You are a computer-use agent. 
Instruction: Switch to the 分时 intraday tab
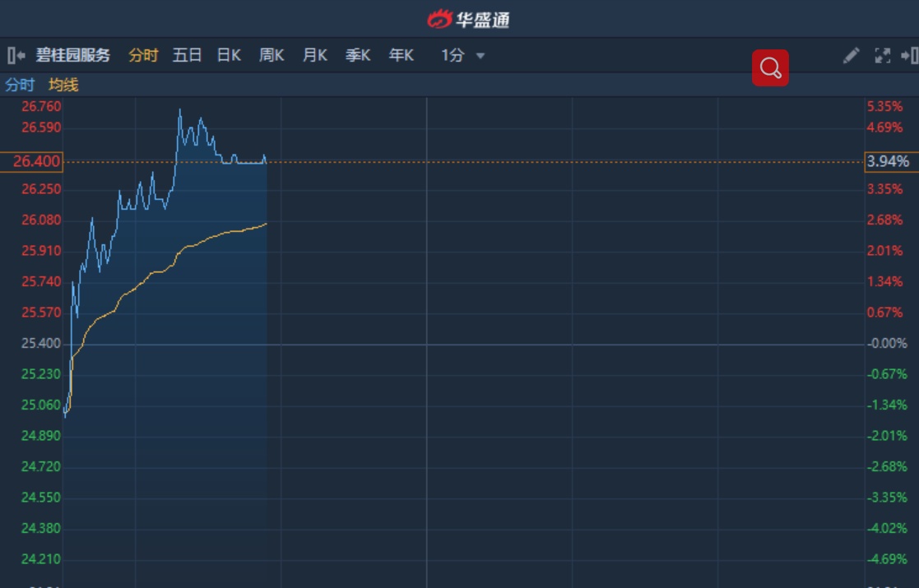pos(143,55)
